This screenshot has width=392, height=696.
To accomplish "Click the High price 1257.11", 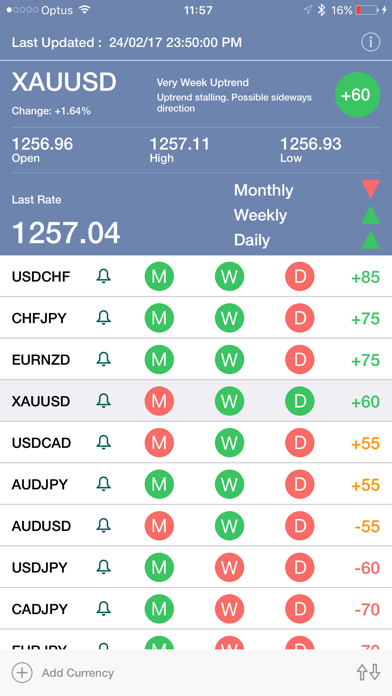I will [179, 144].
